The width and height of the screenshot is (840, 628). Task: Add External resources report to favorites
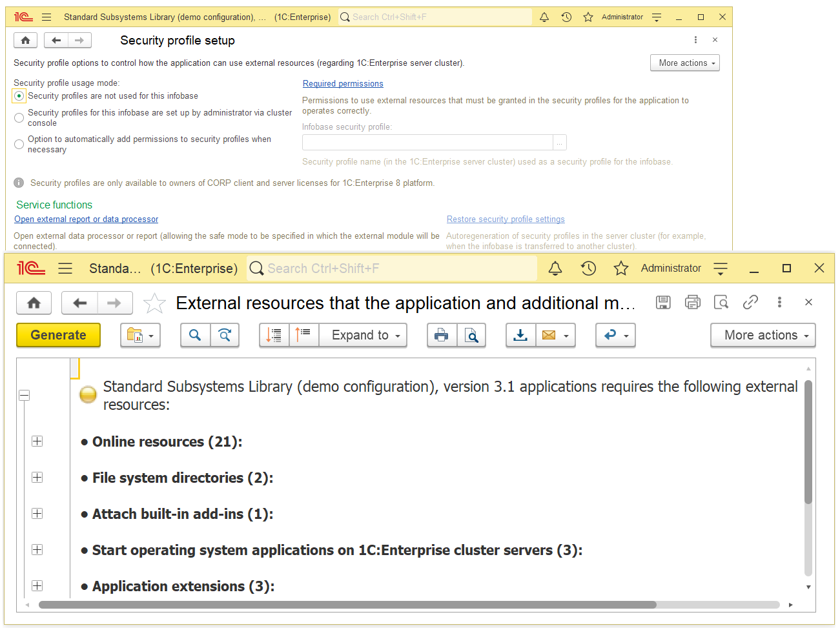(154, 303)
